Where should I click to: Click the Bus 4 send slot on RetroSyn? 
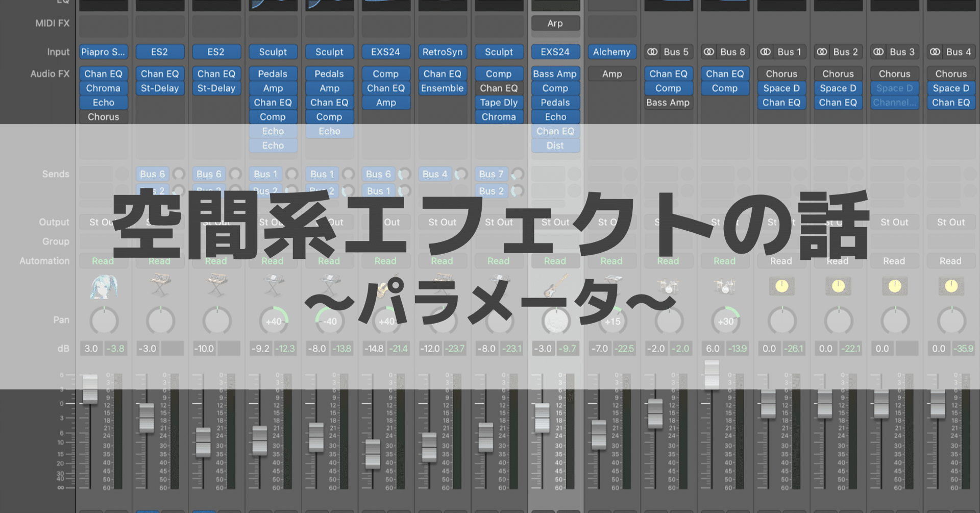[435, 174]
